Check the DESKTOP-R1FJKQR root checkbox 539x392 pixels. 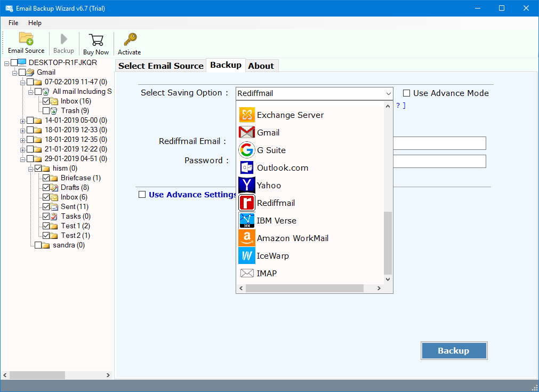[14, 62]
